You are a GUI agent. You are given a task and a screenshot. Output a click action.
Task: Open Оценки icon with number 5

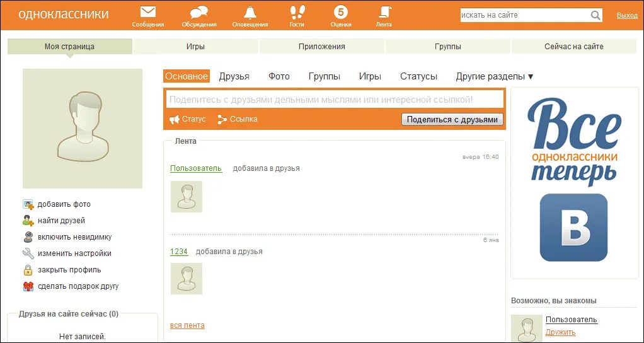[340, 13]
